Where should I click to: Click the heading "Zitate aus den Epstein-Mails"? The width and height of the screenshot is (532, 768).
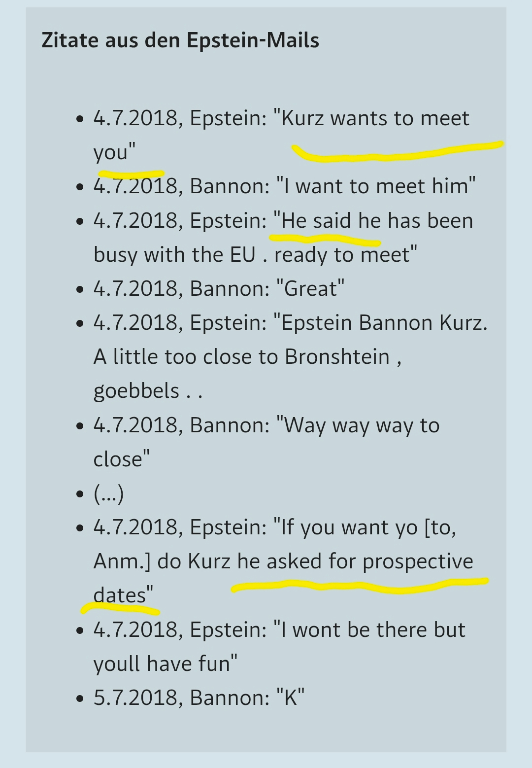180,40
